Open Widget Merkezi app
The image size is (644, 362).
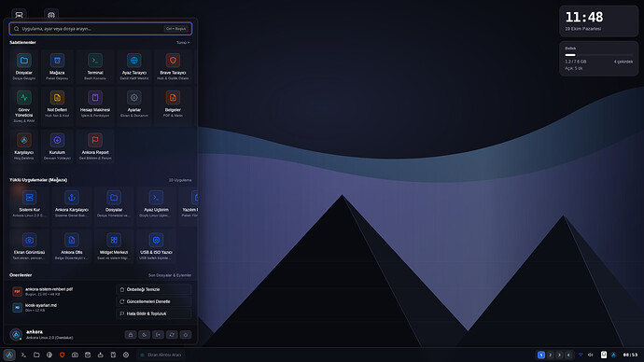(x=114, y=247)
